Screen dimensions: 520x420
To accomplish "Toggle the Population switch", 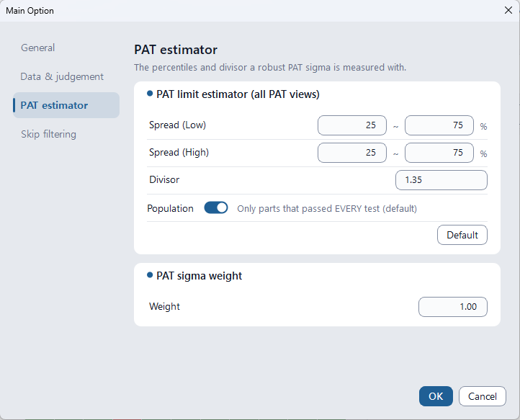I will (x=216, y=208).
